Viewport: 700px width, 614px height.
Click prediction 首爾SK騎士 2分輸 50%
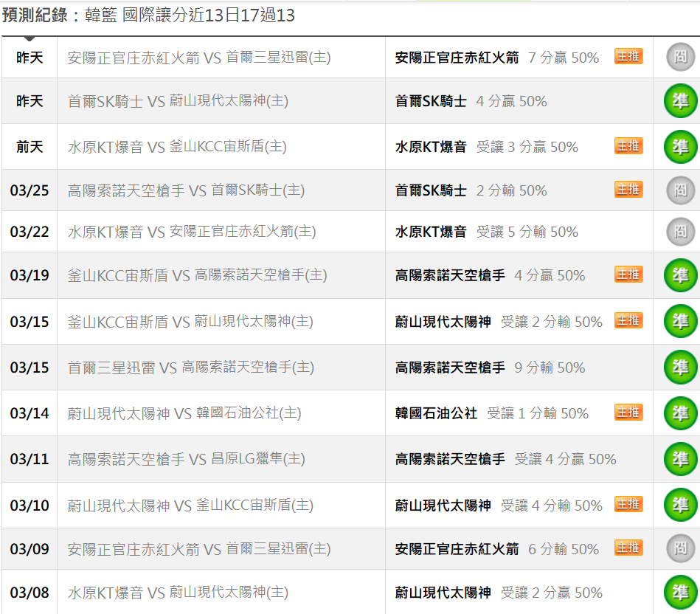click(471, 190)
